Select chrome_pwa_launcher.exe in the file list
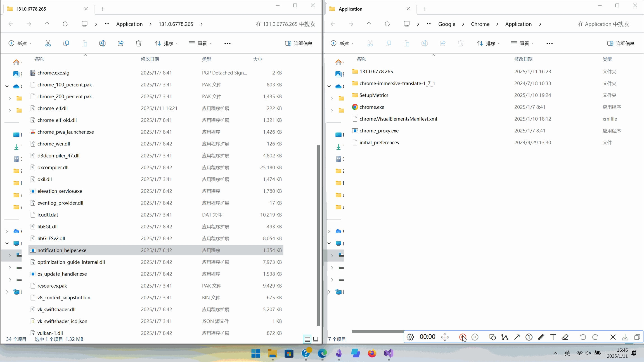Viewport: 644px width, 362px height. [x=65, y=132]
